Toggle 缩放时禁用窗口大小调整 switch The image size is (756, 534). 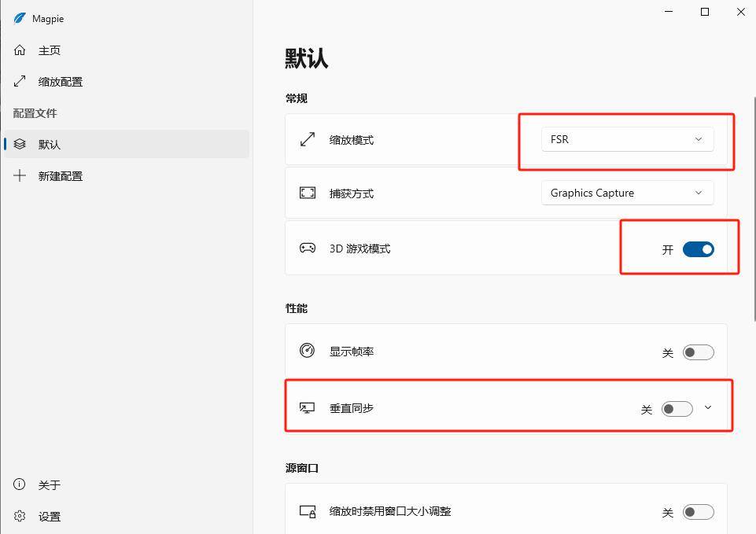tap(698, 512)
